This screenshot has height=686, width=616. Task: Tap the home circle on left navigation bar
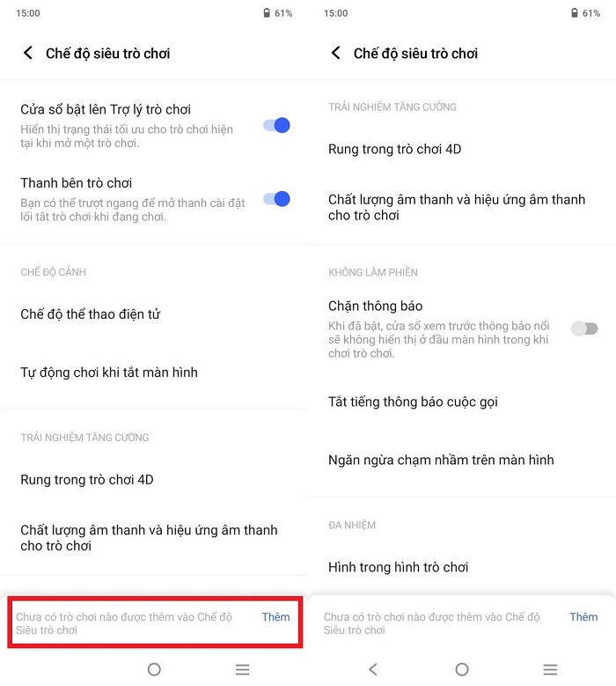tap(154, 669)
